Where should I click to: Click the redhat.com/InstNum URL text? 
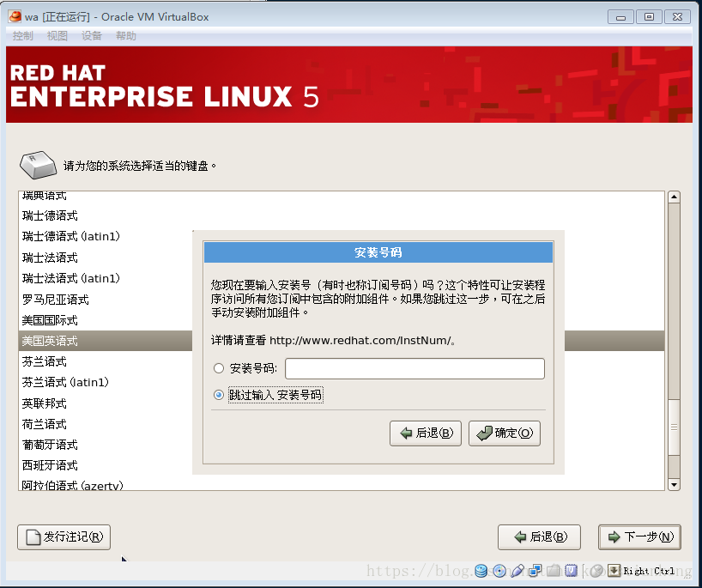click(x=360, y=340)
